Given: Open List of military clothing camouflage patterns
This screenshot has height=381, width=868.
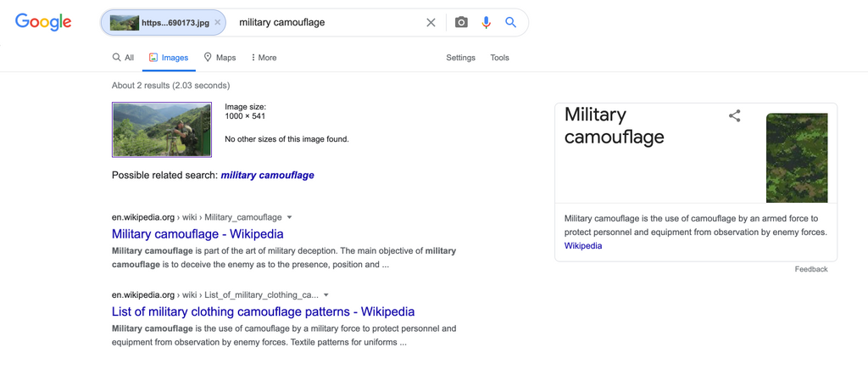Looking at the screenshot, I should coord(263,311).
